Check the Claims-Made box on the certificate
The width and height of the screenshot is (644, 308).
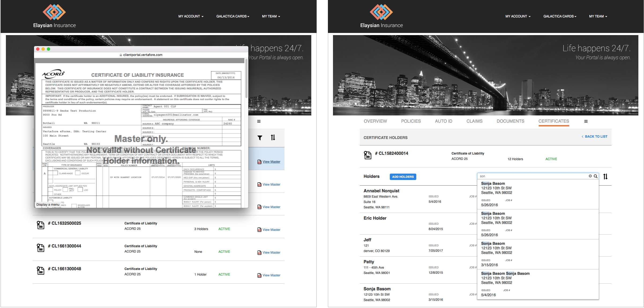click(x=55, y=173)
